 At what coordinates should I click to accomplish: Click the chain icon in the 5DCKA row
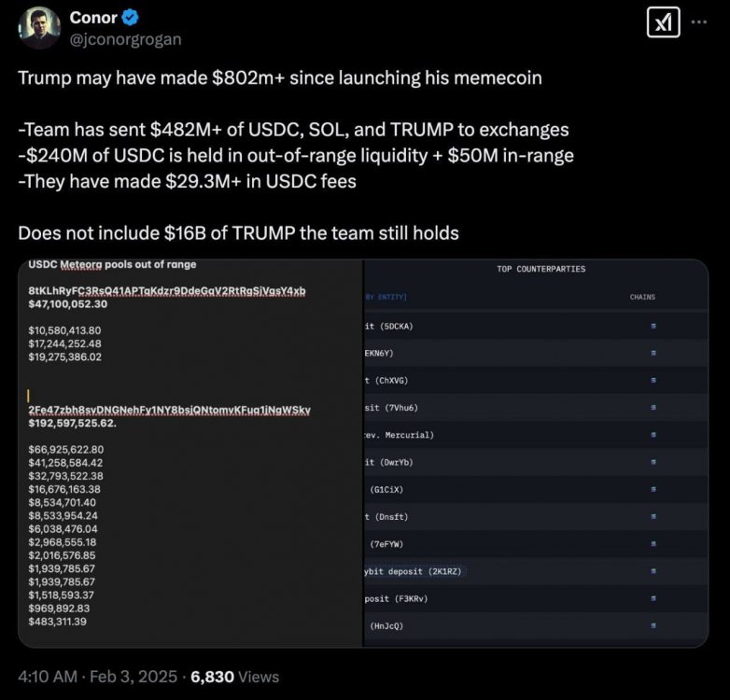(x=653, y=326)
